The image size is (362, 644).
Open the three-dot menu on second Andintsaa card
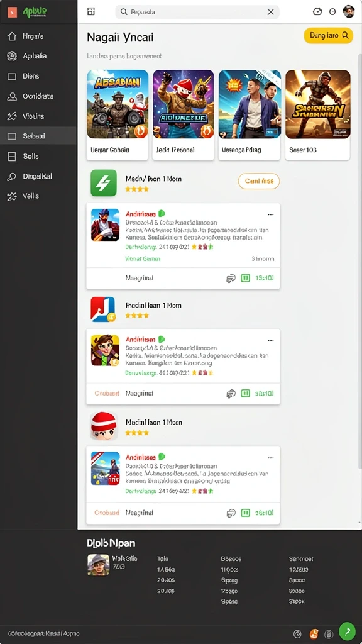point(270,340)
